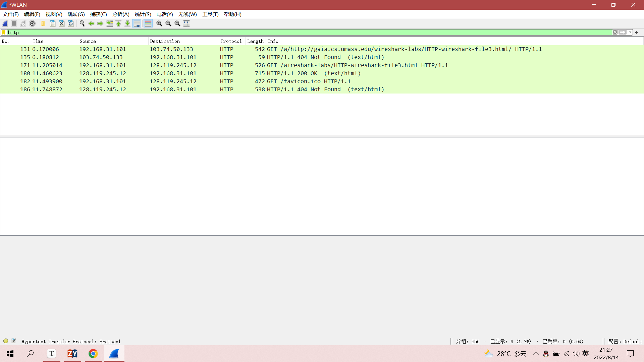
Task: Open the 统计(S) menu
Action: pos(143,14)
